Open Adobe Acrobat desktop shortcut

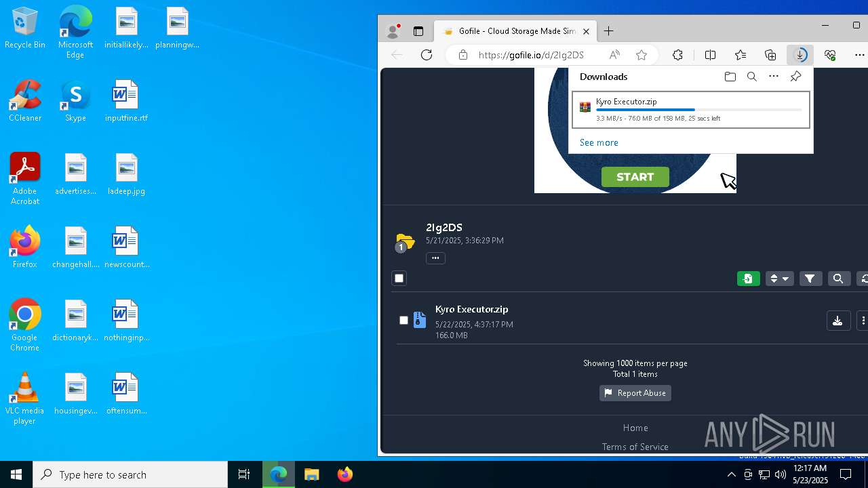pos(25,179)
